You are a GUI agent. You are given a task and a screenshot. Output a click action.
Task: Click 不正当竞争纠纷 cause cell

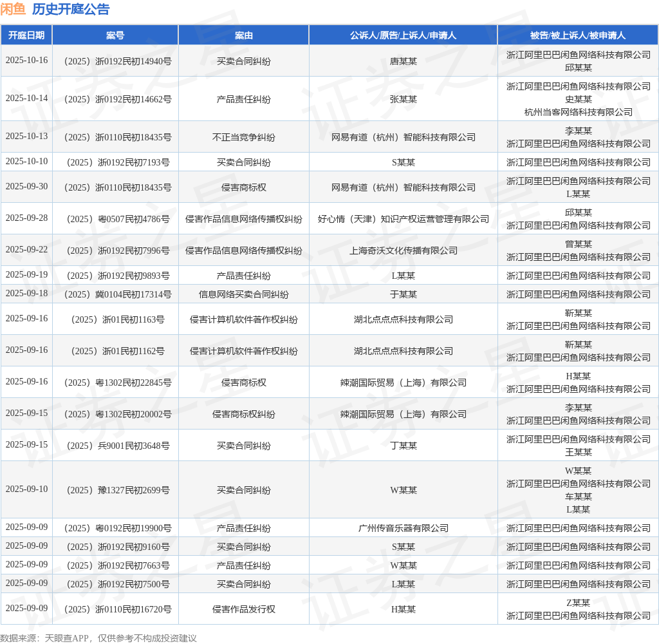coord(244,138)
